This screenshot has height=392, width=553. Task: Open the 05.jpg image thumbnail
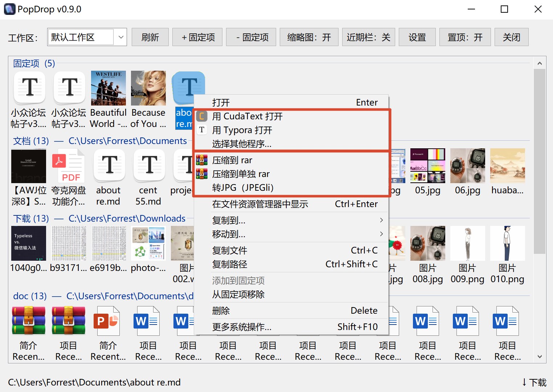[428, 166]
